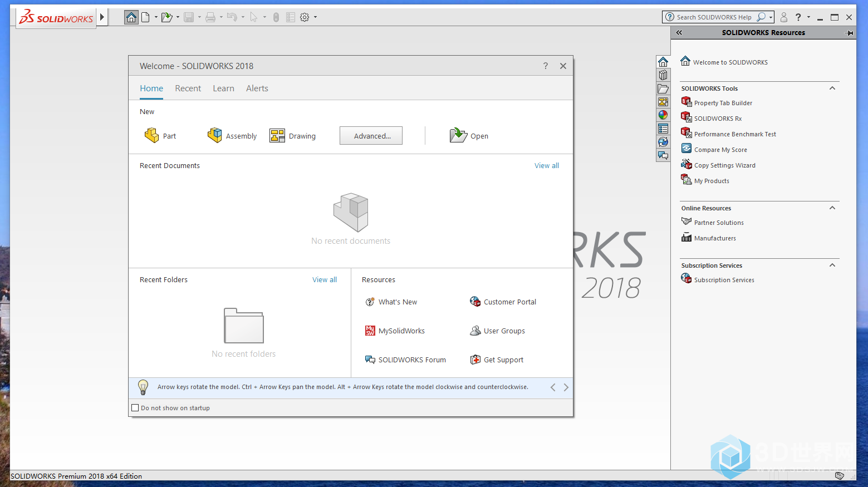
Task: Open the SOLIDWORKS Resources home tab in the task pane
Action: click(x=663, y=62)
